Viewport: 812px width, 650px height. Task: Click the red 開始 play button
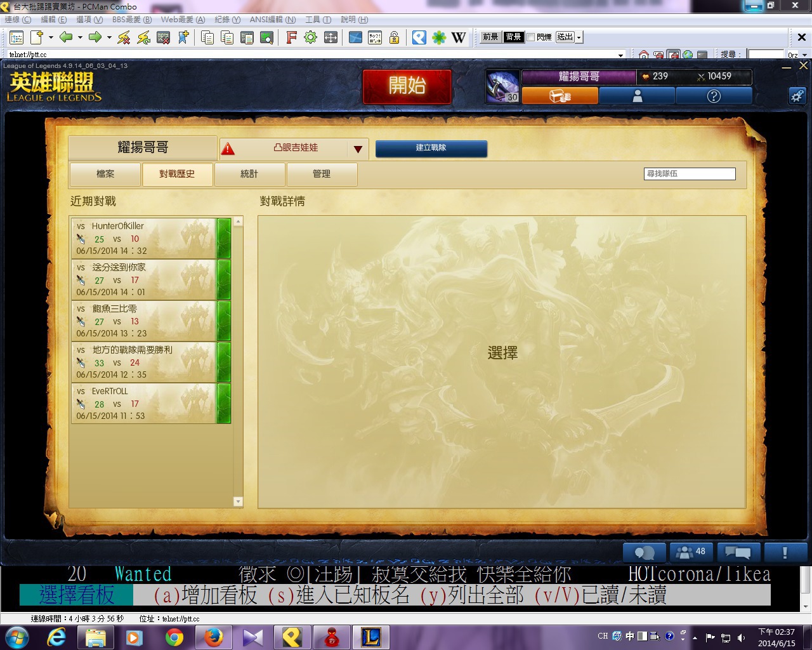[x=407, y=86]
